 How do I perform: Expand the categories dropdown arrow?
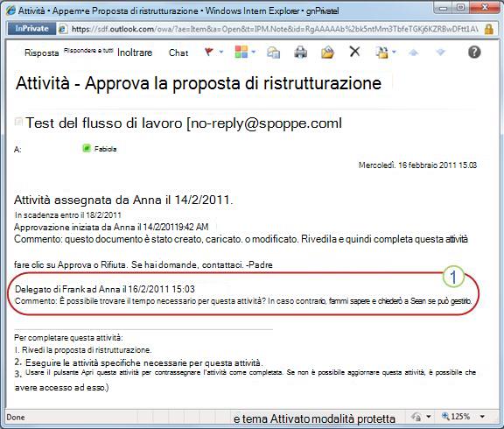253,52
